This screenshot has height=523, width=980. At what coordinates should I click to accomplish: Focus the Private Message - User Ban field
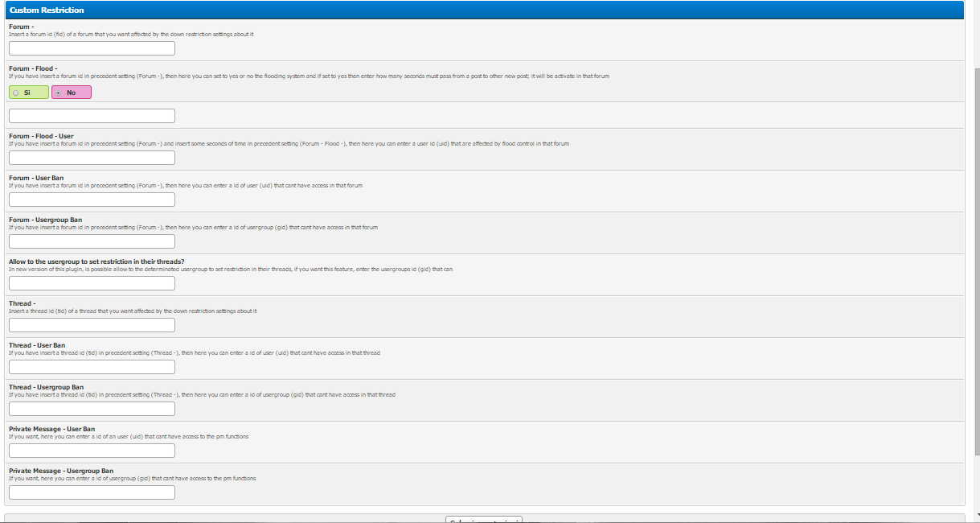(x=92, y=451)
